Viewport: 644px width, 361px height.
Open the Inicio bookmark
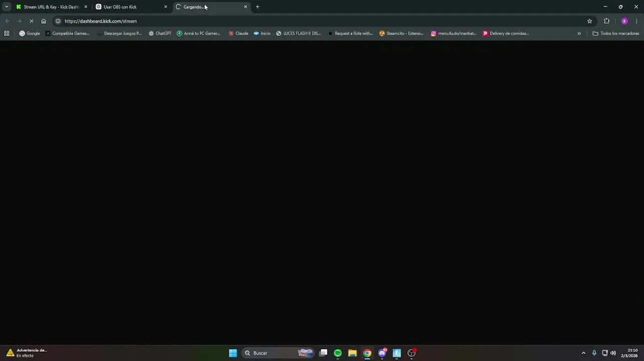[x=262, y=34]
